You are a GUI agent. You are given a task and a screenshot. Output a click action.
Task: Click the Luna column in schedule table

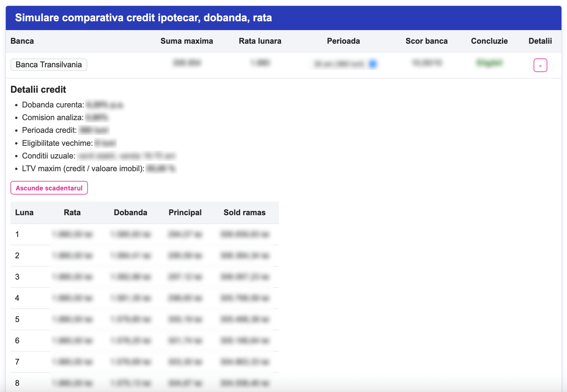(24, 213)
